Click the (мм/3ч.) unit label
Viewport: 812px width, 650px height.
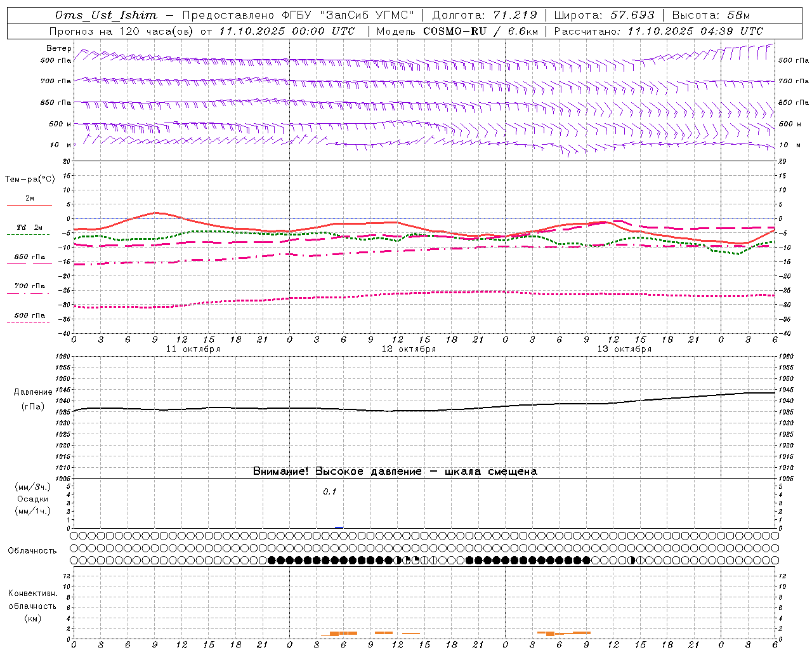32,487
